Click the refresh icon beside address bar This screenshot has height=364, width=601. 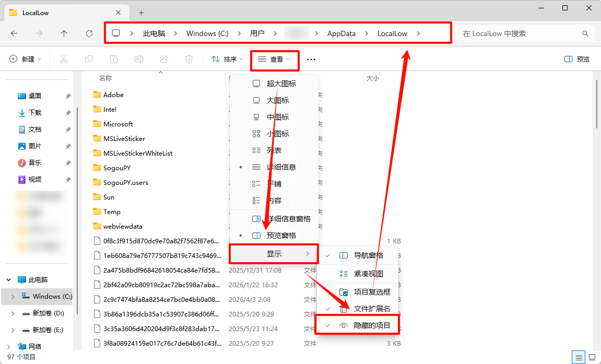pyautogui.click(x=89, y=33)
